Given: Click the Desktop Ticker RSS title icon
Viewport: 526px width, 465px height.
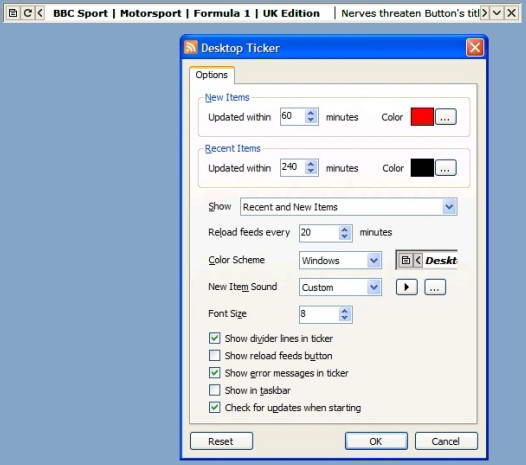Looking at the screenshot, I should point(191,47).
